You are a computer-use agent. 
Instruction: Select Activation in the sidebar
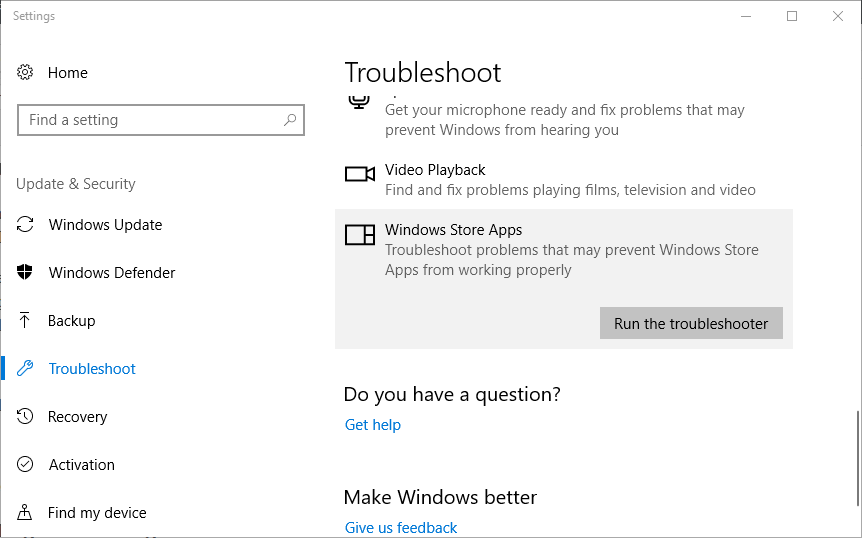tap(81, 465)
